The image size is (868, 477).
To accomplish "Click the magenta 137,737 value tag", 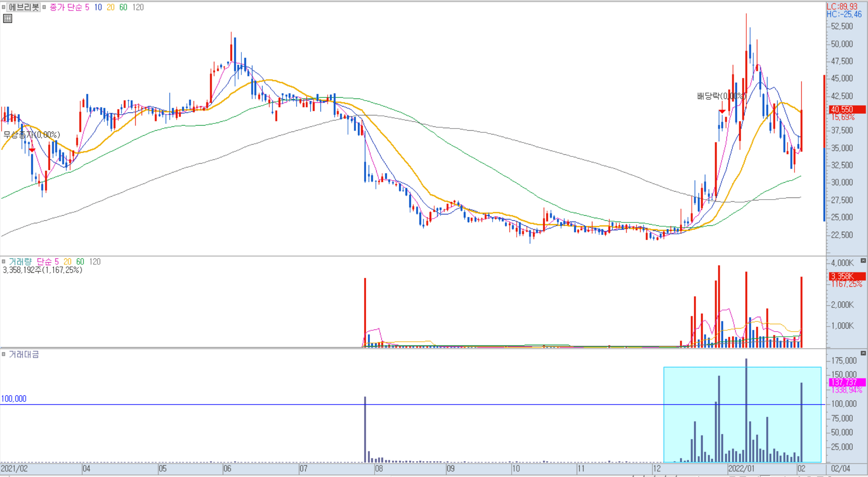I will pyautogui.click(x=846, y=382).
